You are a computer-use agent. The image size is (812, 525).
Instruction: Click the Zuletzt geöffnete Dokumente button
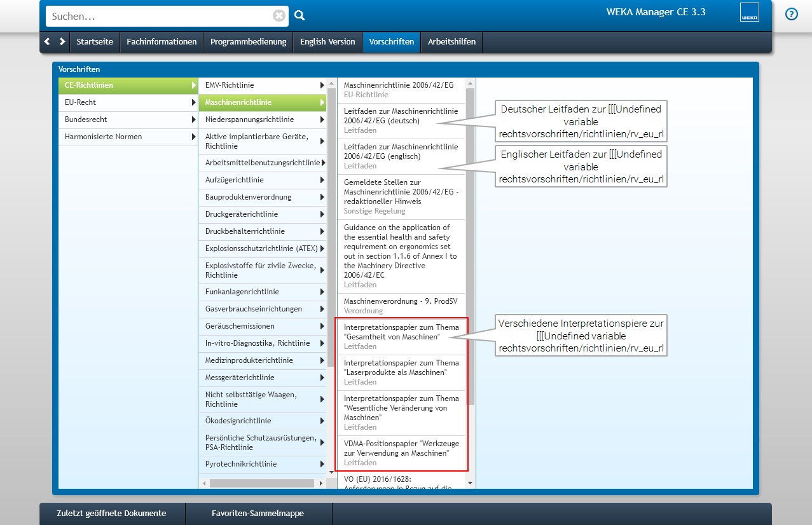(x=111, y=514)
